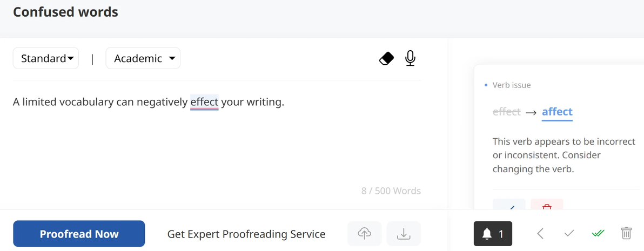Click the Standard dropdown arrow

point(71,59)
